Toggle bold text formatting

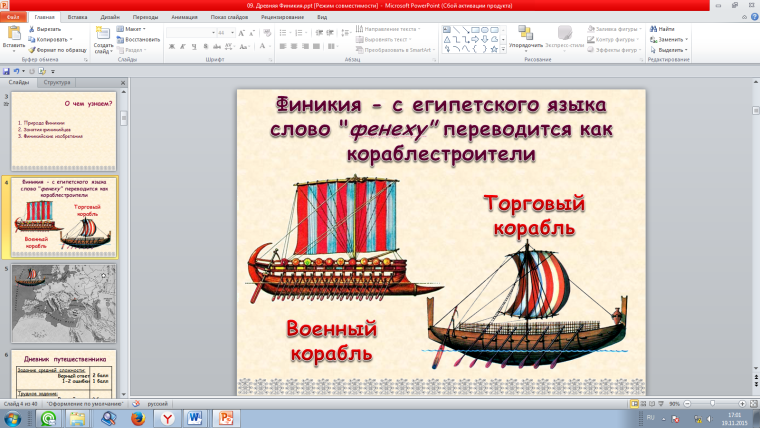pos(171,48)
